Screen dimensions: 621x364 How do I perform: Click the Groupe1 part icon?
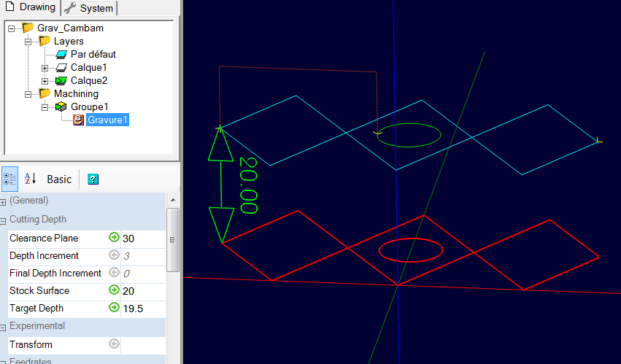pos(61,107)
